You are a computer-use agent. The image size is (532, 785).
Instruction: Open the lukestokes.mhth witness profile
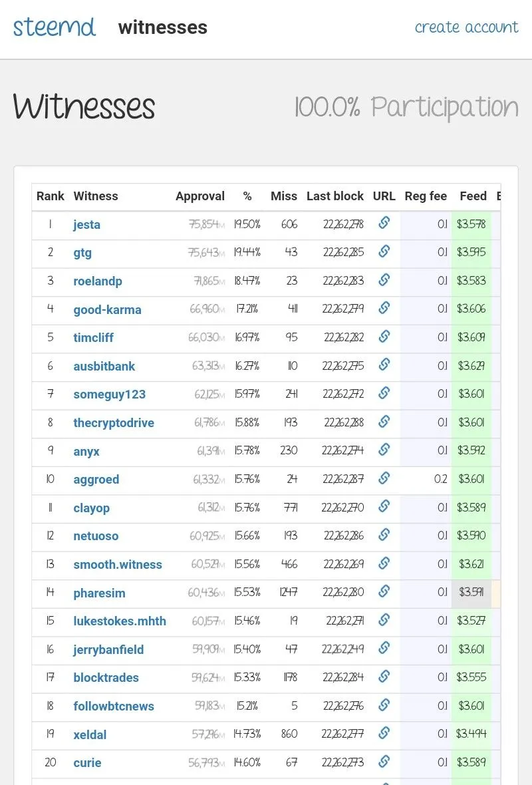120,621
